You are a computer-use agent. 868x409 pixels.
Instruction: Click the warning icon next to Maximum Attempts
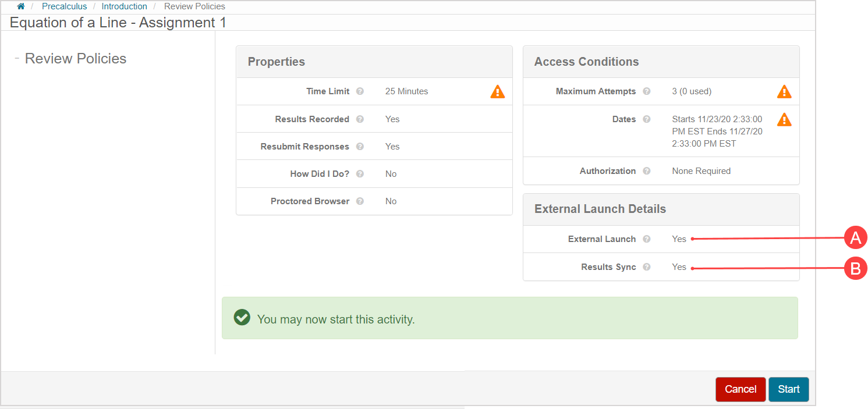[784, 91]
